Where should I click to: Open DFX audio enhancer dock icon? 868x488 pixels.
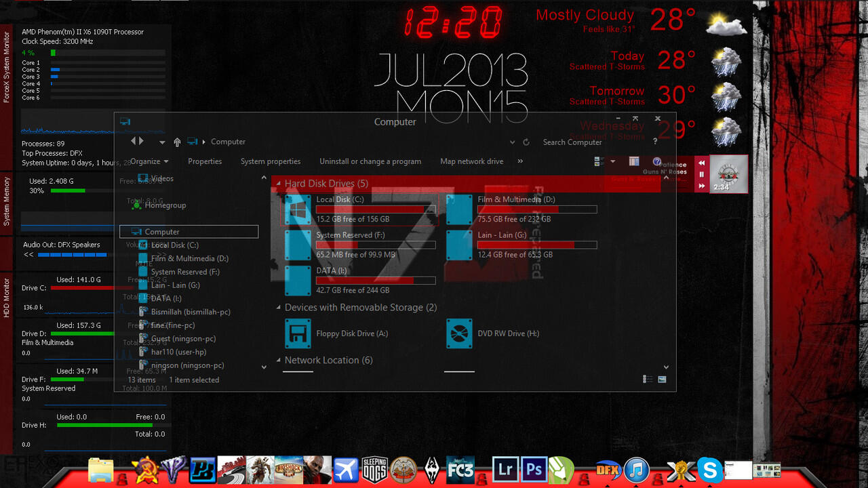coord(608,470)
